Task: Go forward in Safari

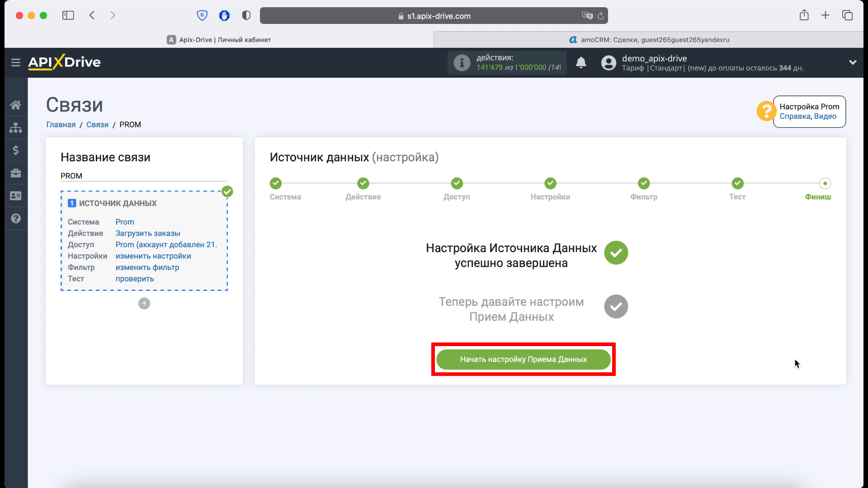Action: pyautogui.click(x=113, y=15)
